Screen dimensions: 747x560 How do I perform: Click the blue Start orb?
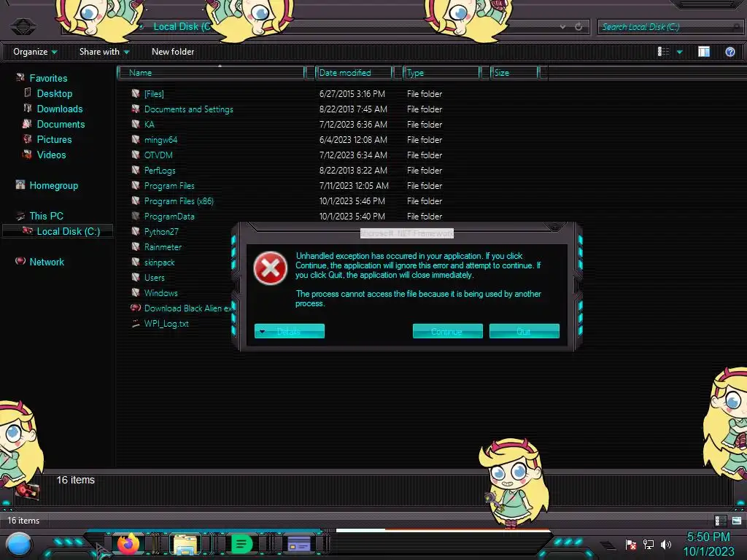(x=19, y=545)
